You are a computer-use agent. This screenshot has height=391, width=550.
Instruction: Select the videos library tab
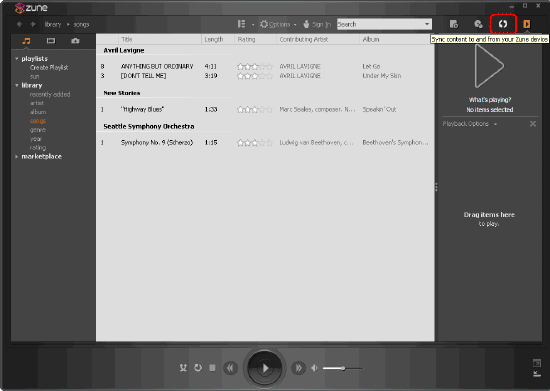51,41
